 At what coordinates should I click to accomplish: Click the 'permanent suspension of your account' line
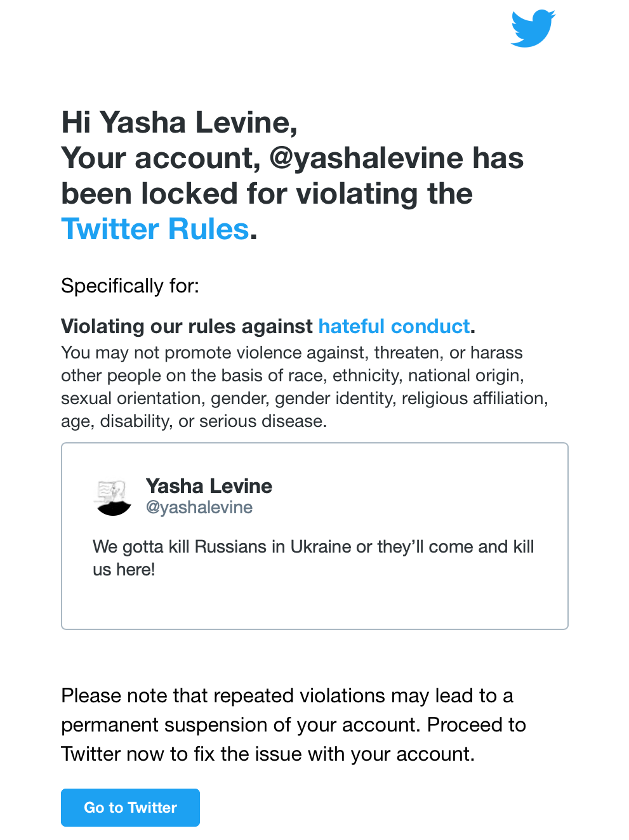[294, 725]
